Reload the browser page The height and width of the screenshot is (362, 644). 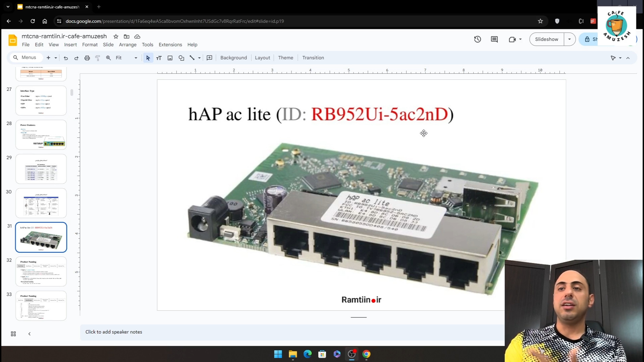pyautogui.click(x=33, y=21)
